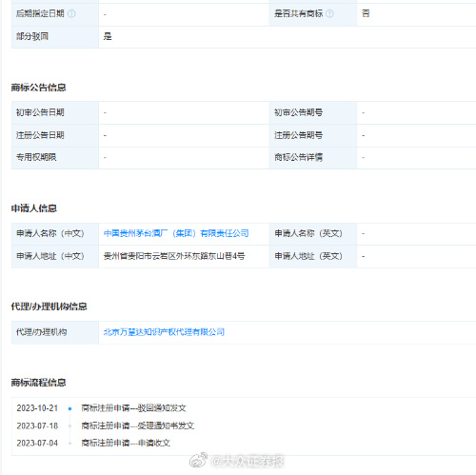This screenshot has height=475, width=476.
Task: Click the 商标公告详情 label
Action: [298, 157]
